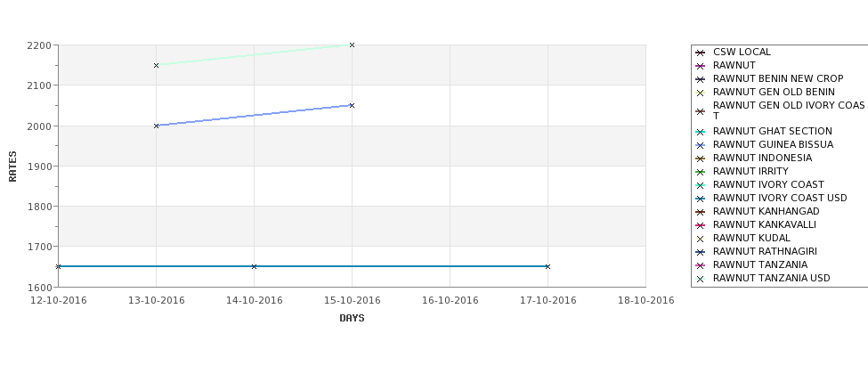Click the RAWNUT KUDAL legend marker
This screenshot has height=382, width=868.
pyautogui.click(x=701, y=239)
